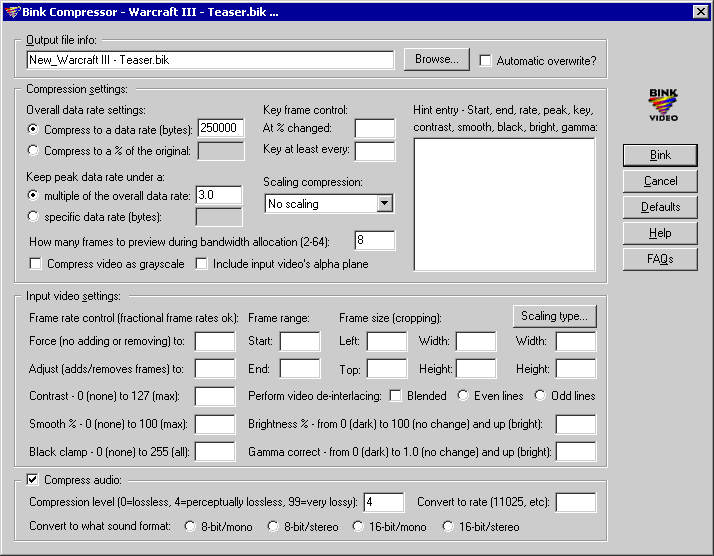
Task: Enable the Automatic overwrite checkbox
Action: click(485, 61)
